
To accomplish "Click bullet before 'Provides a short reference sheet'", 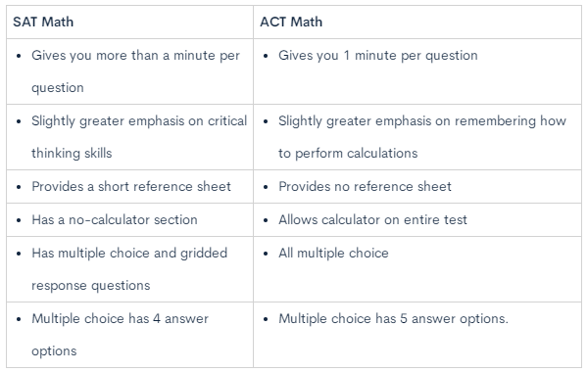I will 19,187.
